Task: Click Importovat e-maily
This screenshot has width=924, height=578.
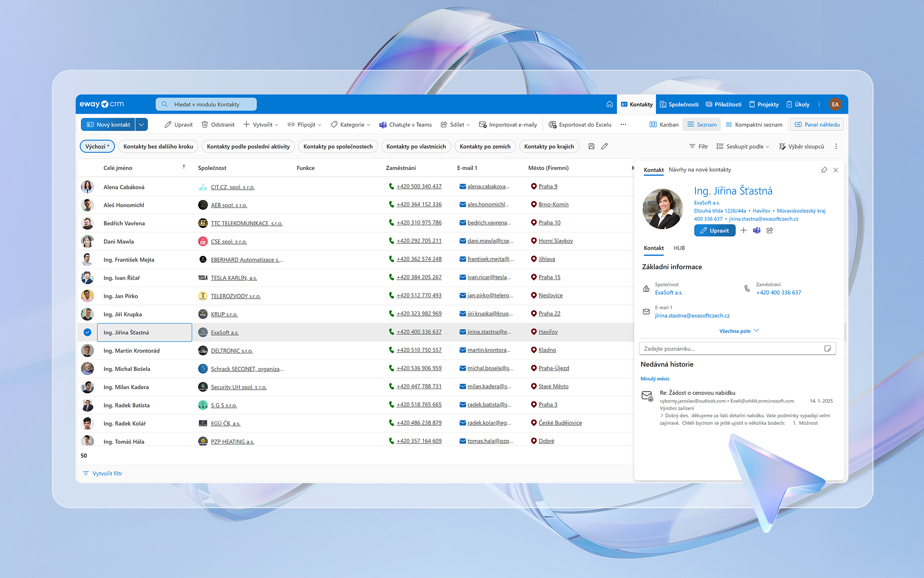Action: tap(508, 124)
